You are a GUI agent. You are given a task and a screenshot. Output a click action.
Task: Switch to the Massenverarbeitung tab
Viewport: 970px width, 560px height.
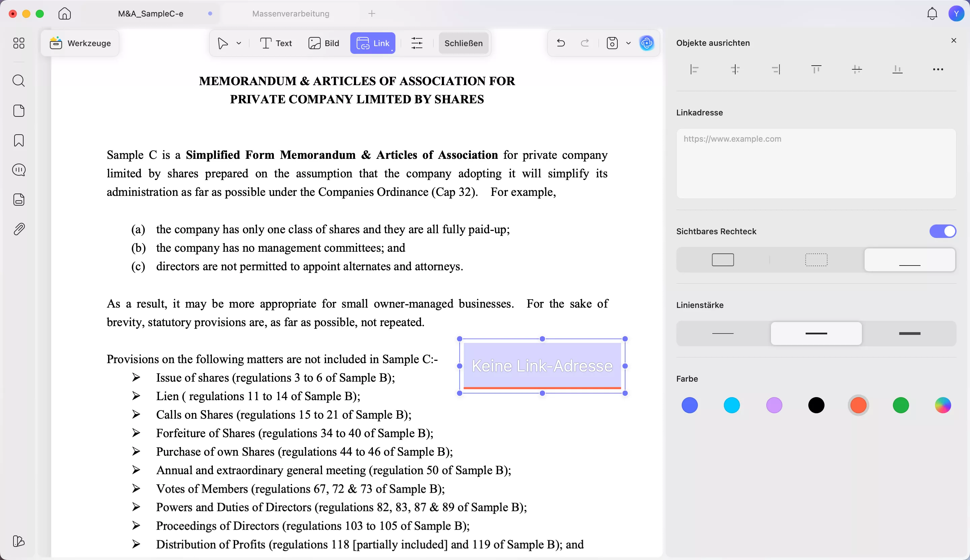(x=290, y=13)
